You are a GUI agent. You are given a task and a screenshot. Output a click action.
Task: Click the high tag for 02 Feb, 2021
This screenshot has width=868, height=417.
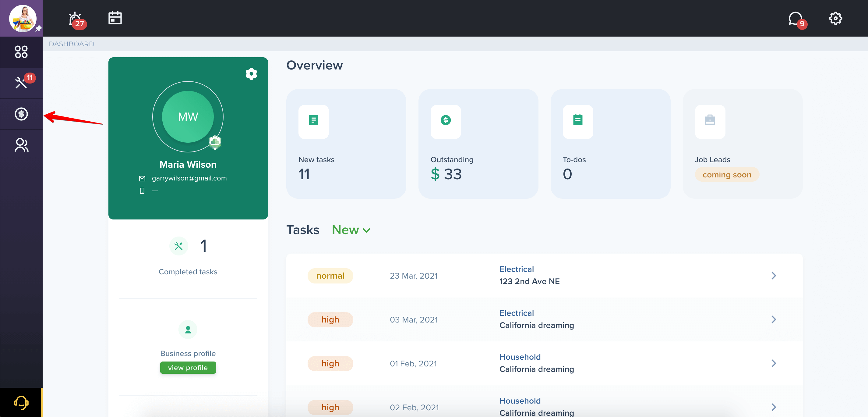[330, 407]
